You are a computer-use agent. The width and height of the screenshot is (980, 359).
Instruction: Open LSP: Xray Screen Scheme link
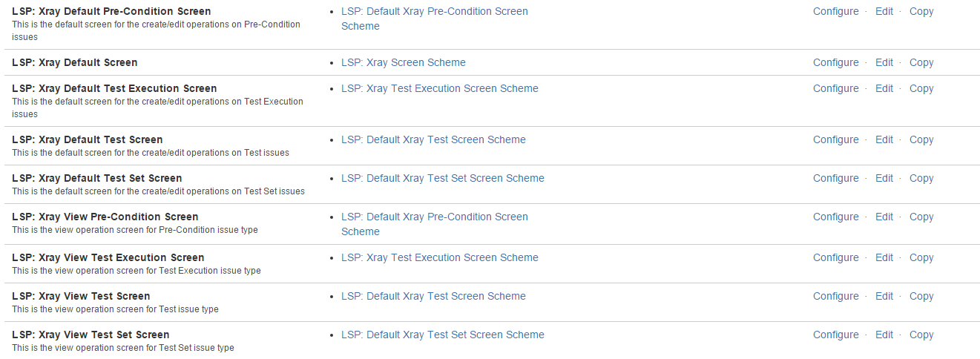tap(404, 62)
